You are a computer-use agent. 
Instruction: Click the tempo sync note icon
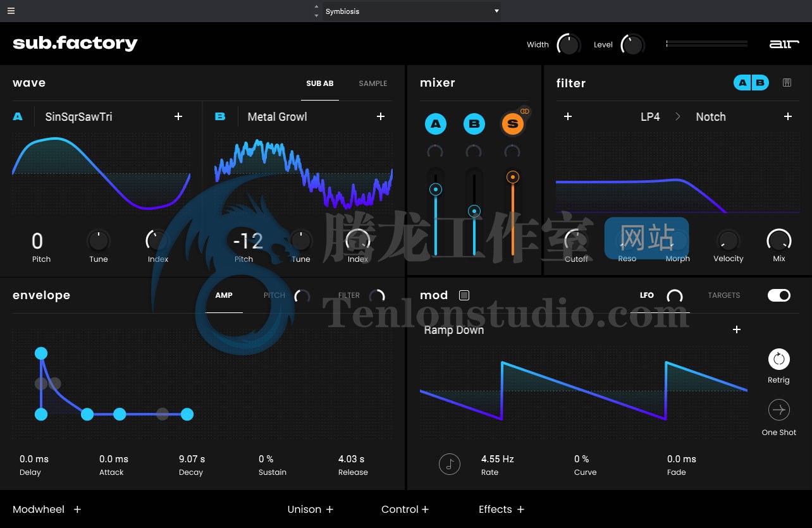pos(450,465)
